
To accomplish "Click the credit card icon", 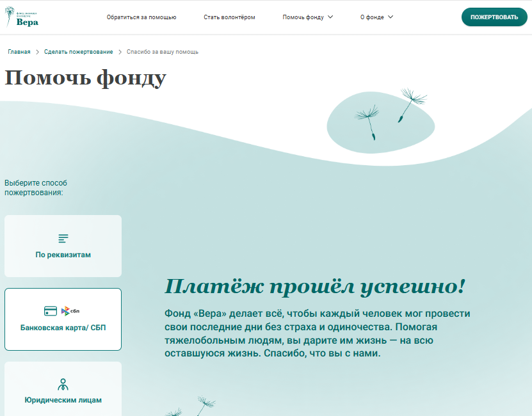I will [x=51, y=311].
